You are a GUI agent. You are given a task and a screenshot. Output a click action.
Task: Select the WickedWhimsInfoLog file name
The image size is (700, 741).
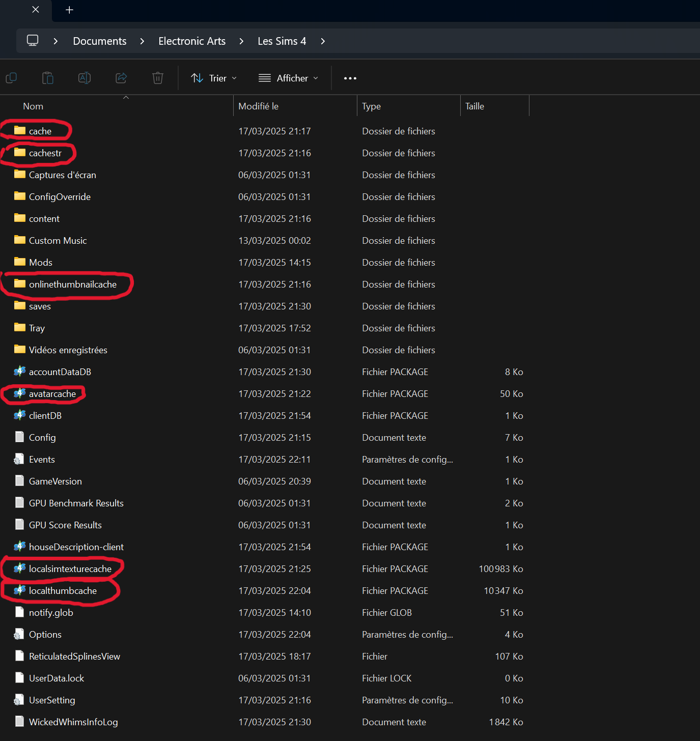(73, 722)
